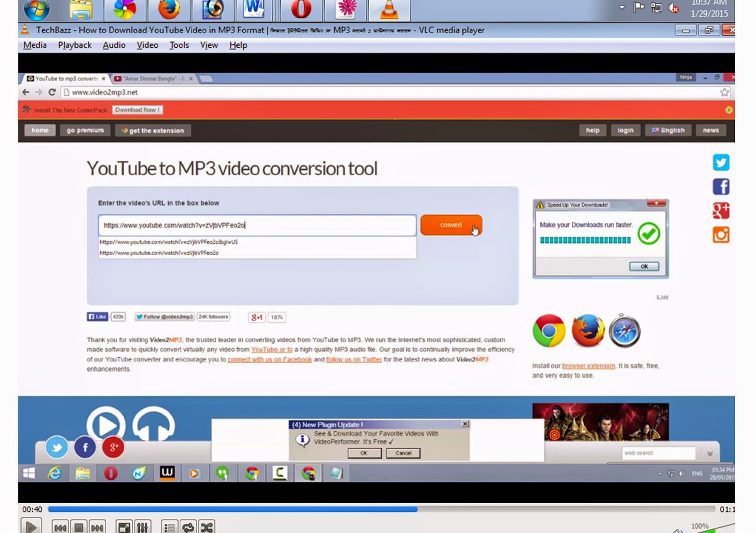The width and height of the screenshot is (756, 533).
Task: Click the large Chrome browser logo
Action: point(549,331)
